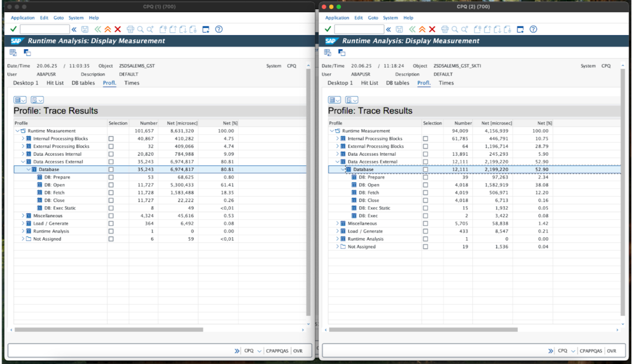Click Find magnifier icon in CPQ (1) toolbar
Viewport: 633px width, 364px height.
coord(140,29)
